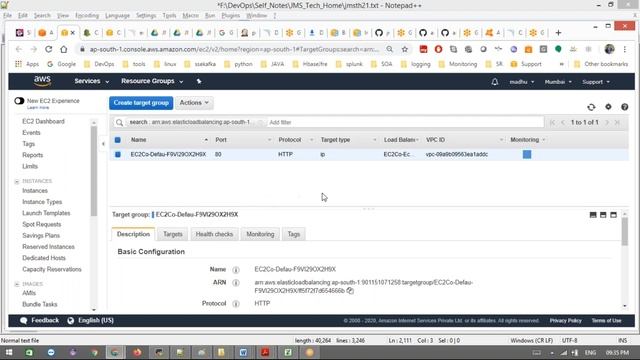Viewport: 640px width, 360px height.
Task: Open table settings gear
Action: [608, 107]
